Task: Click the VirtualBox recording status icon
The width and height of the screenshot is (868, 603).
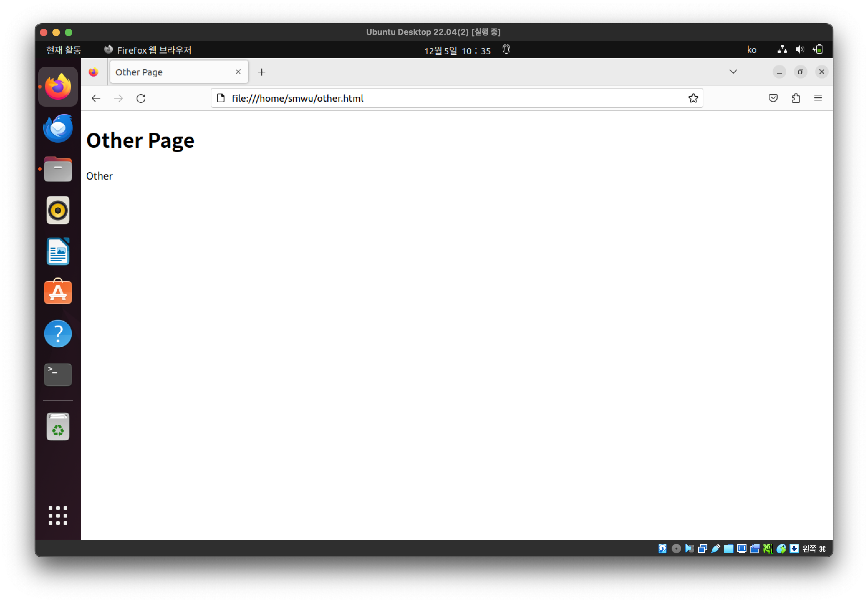Action: coord(755,549)
